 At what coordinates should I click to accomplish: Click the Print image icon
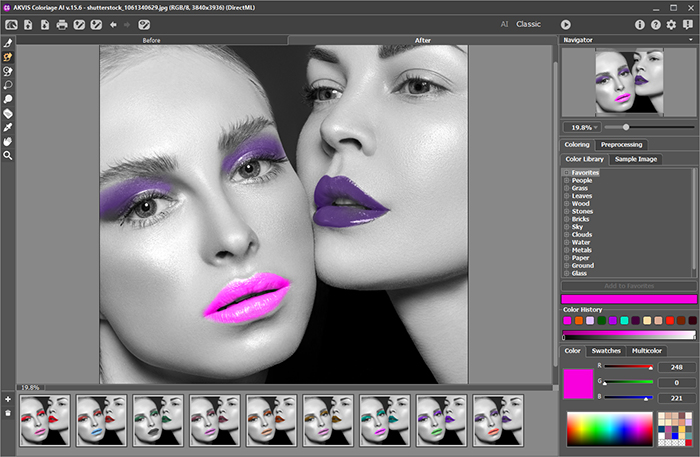[62, 24]
